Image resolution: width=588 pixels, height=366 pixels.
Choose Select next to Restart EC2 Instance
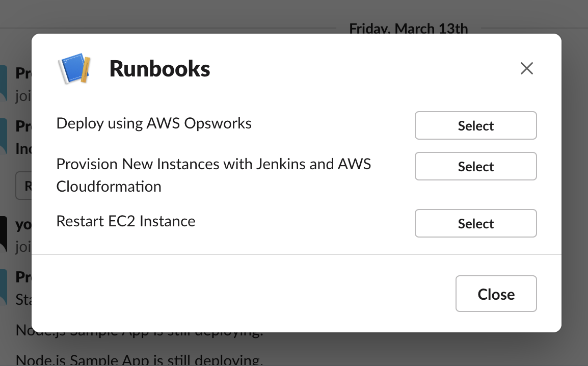click(475, 223)
